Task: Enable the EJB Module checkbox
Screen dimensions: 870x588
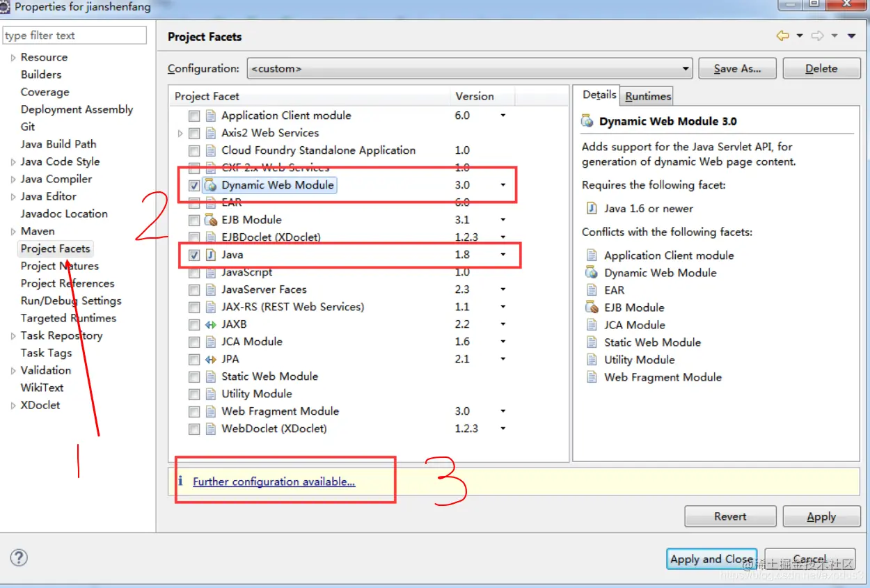Action: (194, 221)
